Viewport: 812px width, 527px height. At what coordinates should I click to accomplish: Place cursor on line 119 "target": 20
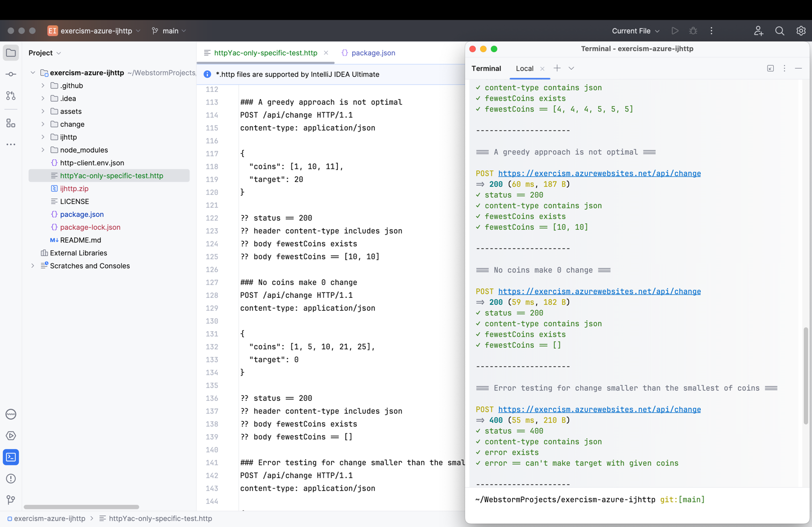click(x=276, y=179)
